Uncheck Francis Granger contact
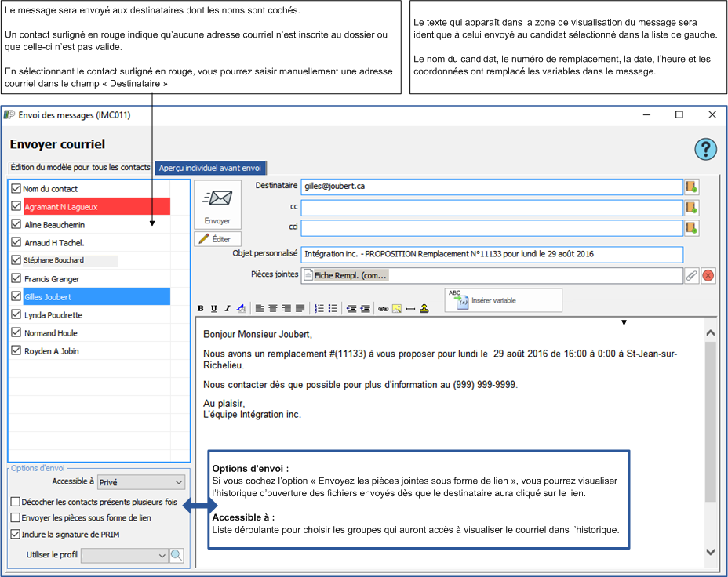Image resolution: width=728 pixels, height=577 pixels. 16,278
